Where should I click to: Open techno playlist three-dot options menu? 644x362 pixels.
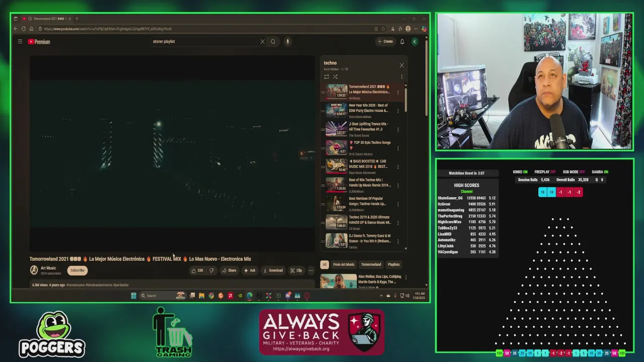pyautogui.click(x=401, y=77)
